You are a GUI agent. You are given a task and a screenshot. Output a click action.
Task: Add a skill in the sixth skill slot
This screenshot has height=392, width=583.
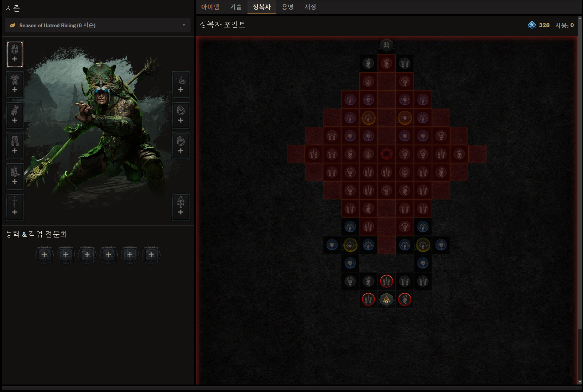pos(151,255)
